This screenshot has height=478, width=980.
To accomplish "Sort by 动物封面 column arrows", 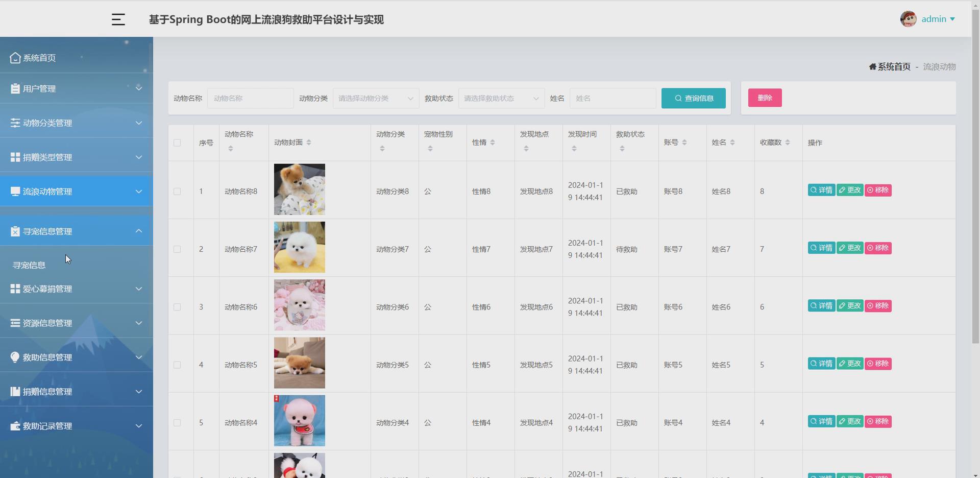I will [x=309, y=142].
